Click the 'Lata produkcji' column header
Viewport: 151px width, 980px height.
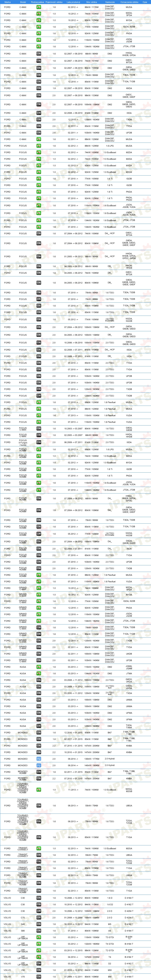point(73,2)
